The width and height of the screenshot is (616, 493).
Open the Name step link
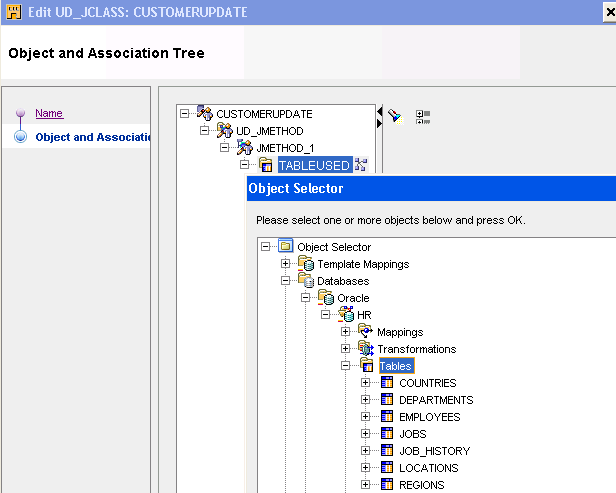[49, 113]
